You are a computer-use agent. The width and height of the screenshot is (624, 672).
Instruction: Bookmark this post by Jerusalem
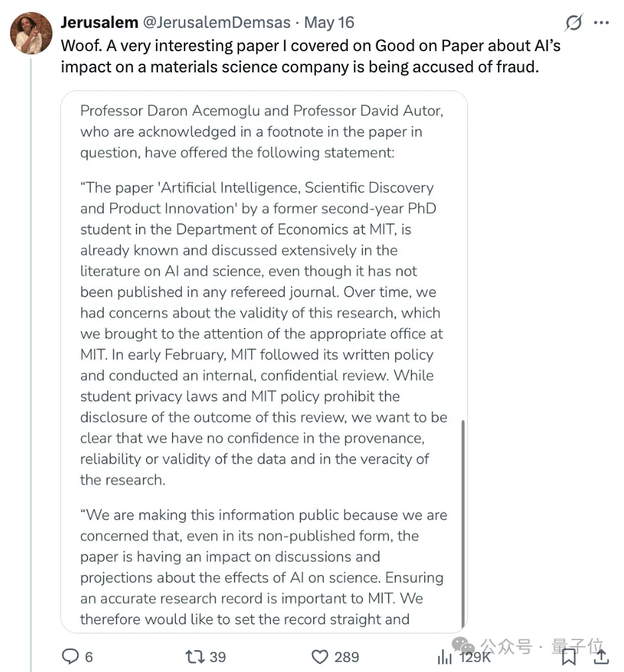[x=569, y=657]
